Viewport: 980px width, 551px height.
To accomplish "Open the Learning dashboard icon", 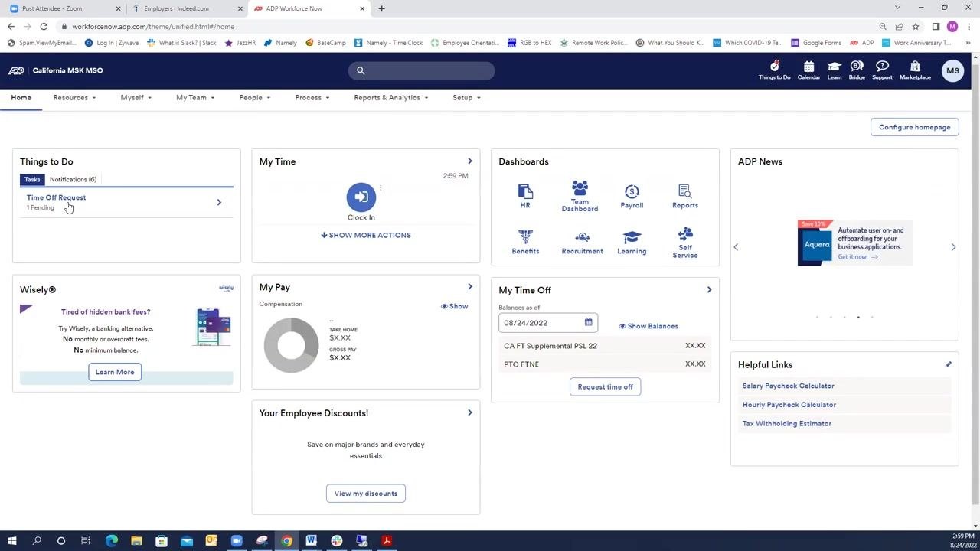I will [x=632, y=242].
